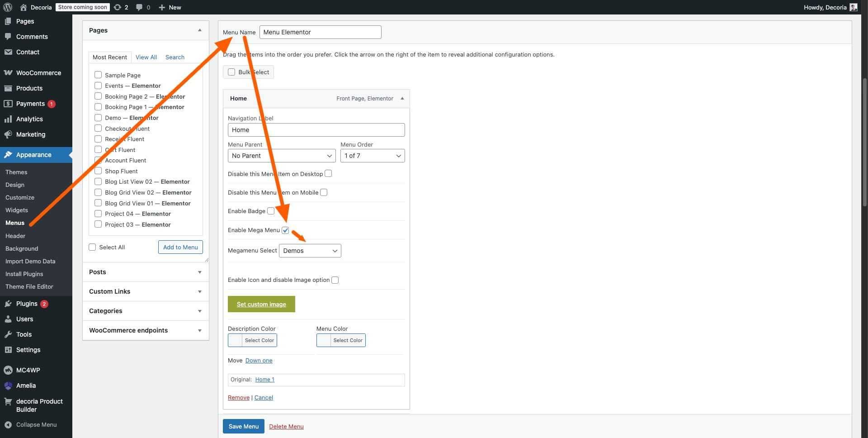Check the Events — Elementor checkbox
Viewport: 868px width, 438px height.
point(98,86)
